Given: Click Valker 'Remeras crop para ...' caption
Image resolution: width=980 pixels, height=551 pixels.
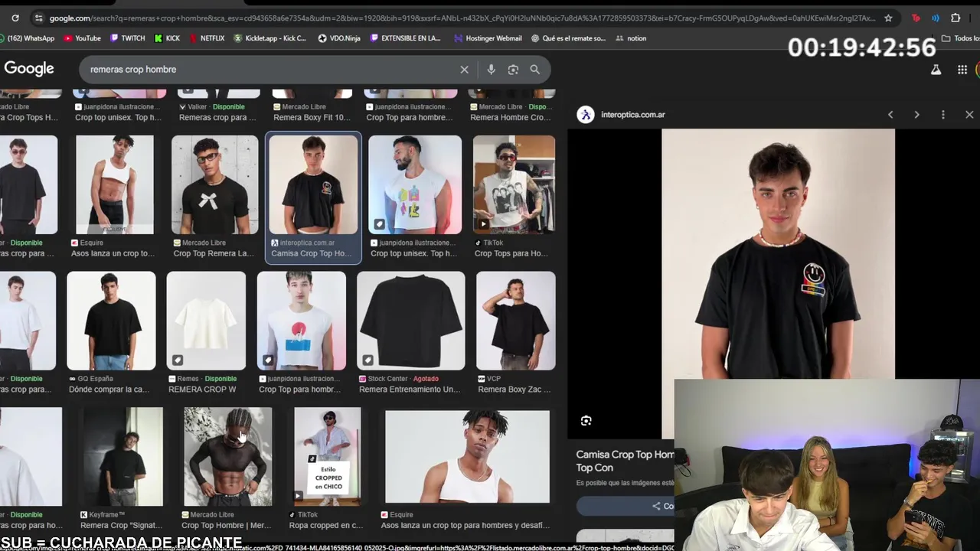Looking at the screenshot, I should [217, 118].
